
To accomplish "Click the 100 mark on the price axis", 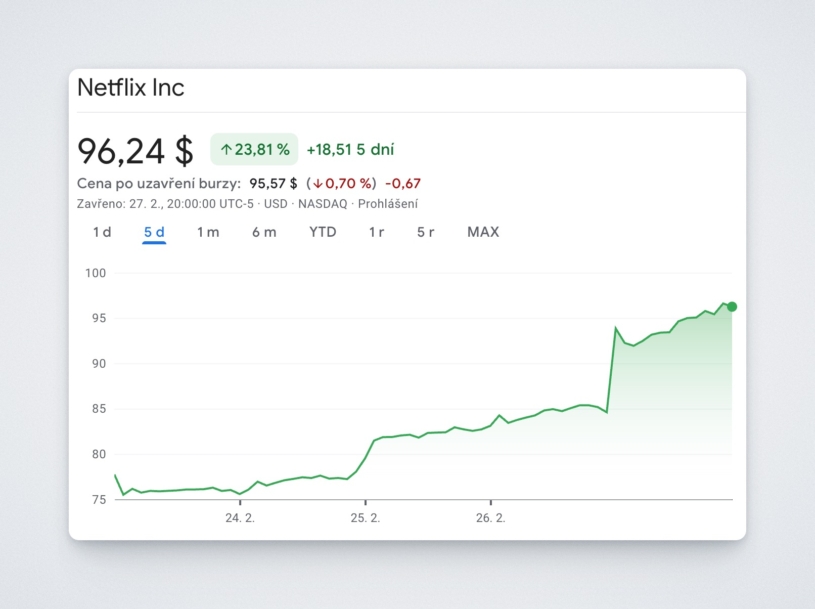I will (98, 273).
